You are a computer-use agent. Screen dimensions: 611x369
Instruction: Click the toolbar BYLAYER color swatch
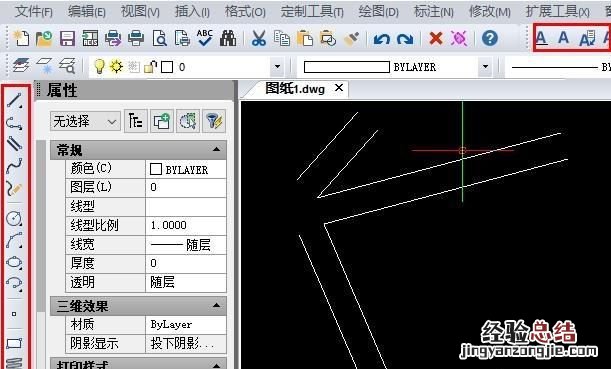[346, 67]
